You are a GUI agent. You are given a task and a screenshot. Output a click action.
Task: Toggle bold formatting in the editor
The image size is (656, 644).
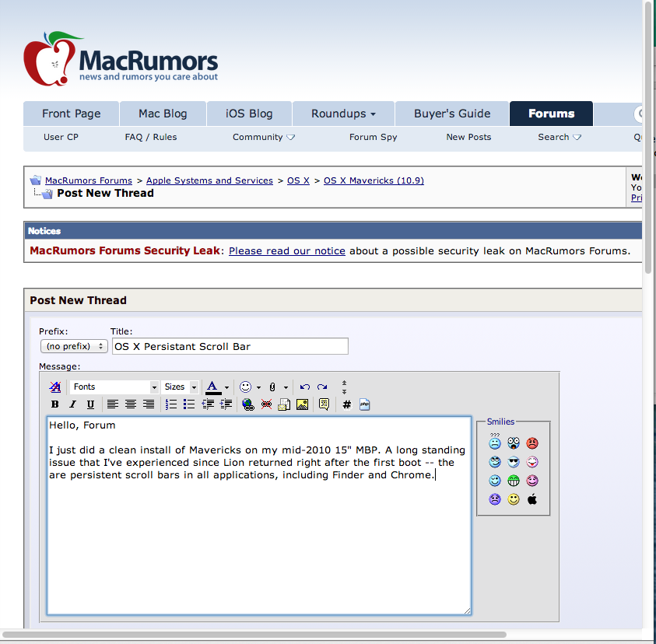pyautogui.click(x=54, y=404)
